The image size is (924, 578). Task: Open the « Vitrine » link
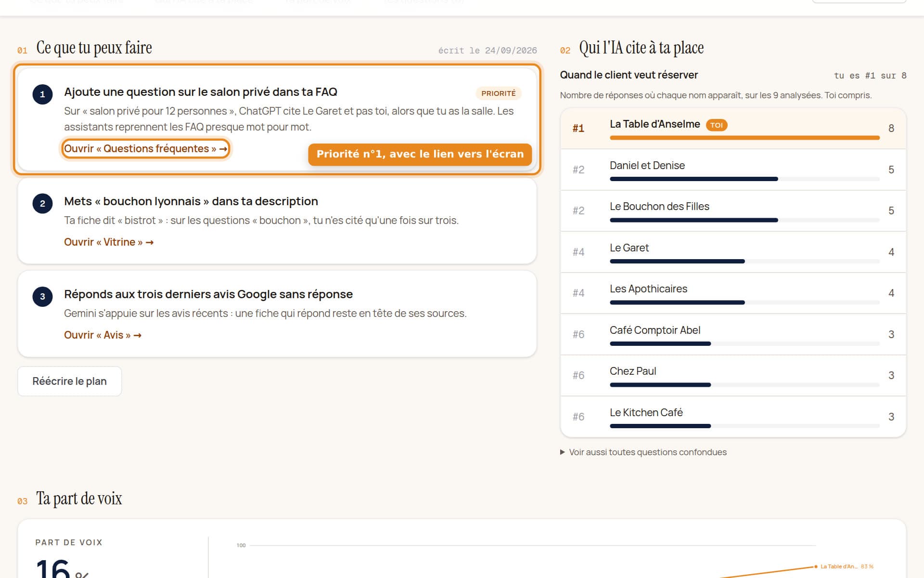click(x=109, y=242)
